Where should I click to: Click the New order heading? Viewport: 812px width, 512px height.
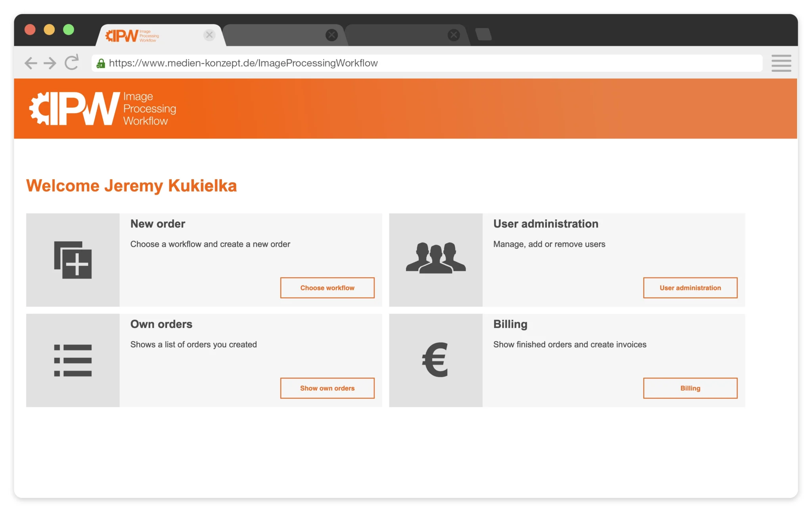click(158, 224)
